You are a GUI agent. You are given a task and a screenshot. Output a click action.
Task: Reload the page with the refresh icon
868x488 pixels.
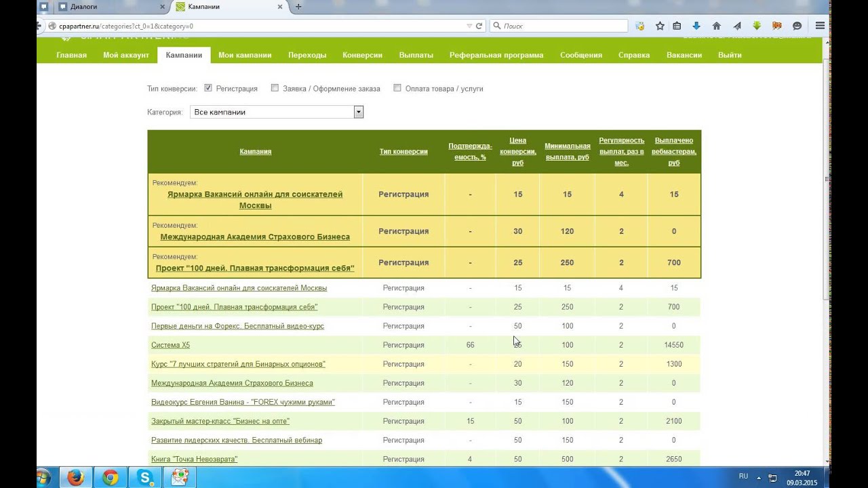479,26
